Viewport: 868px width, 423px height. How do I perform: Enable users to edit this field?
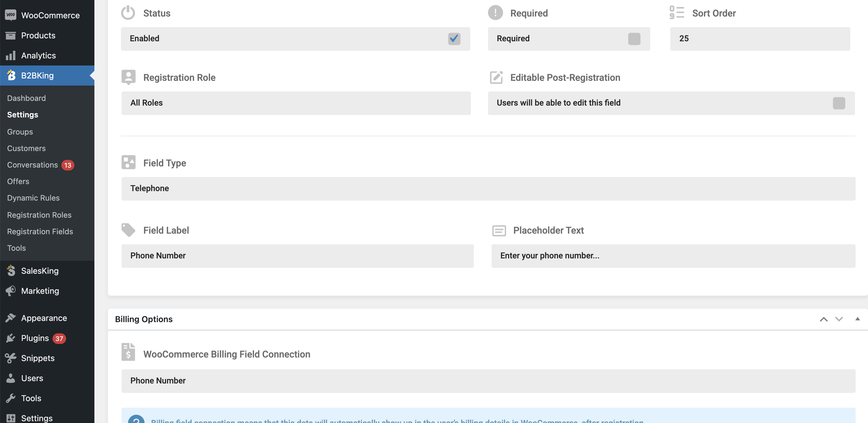click(x=839, y=103)
